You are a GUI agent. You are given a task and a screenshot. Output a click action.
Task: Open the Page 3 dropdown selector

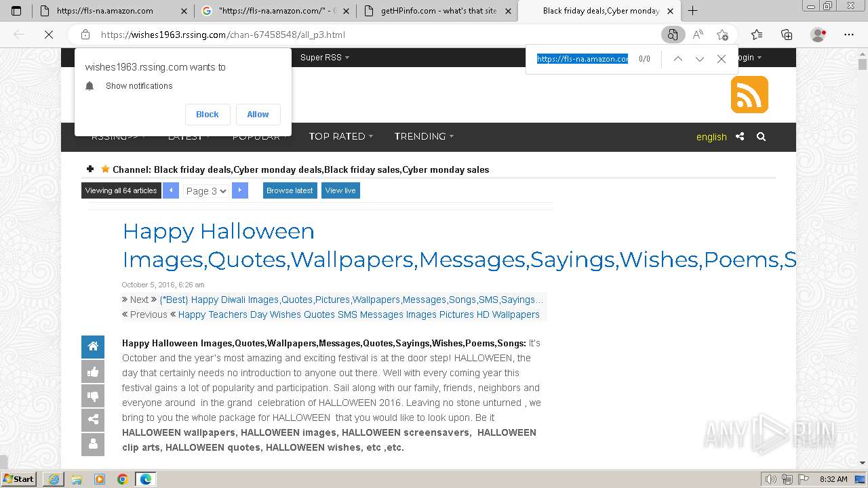205,191
